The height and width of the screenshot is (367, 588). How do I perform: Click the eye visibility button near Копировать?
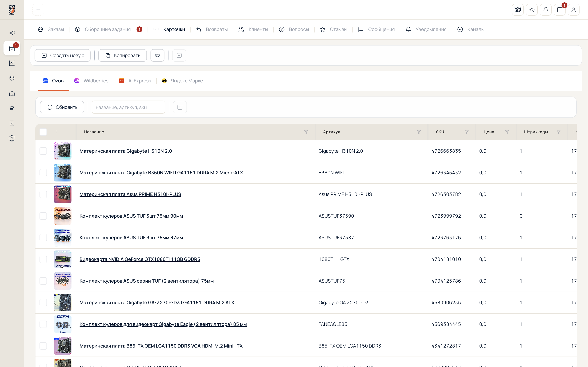tap(157, 55)
